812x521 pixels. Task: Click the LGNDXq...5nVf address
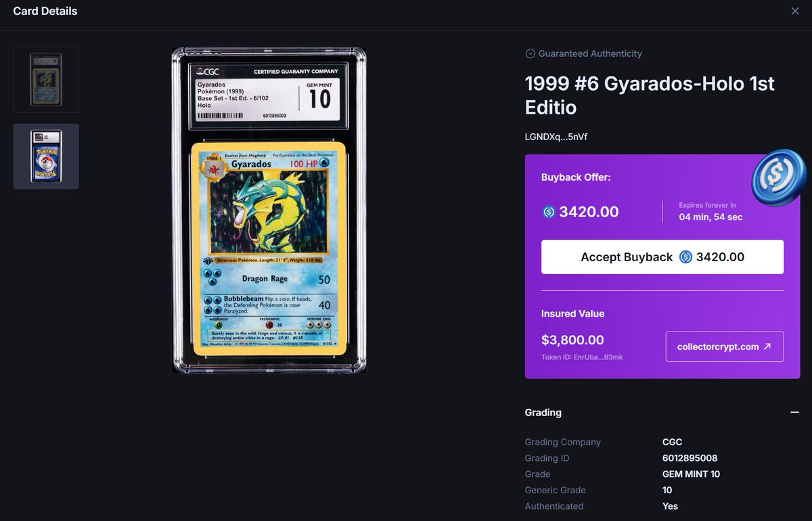(555, 135)
